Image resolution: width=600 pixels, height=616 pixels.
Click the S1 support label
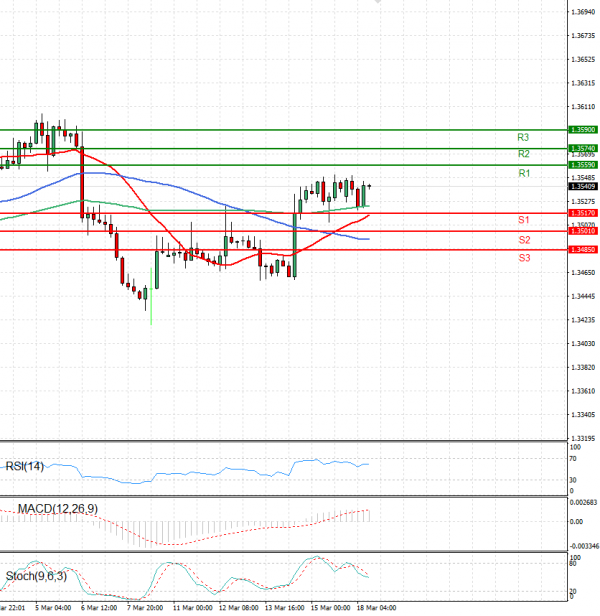(524, 220)
